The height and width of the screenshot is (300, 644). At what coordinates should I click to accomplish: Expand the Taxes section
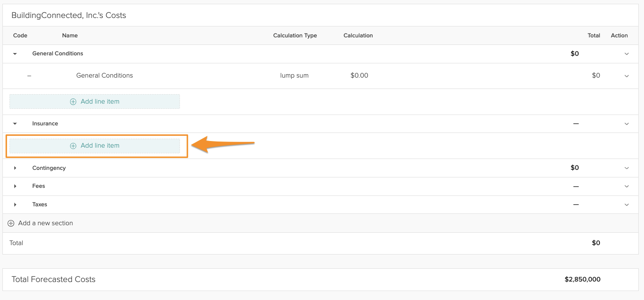15,205
